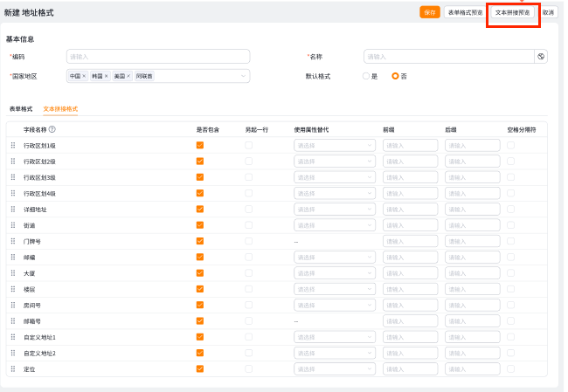This screenshot has height=392, width=568.
Task: Remove the 美国 tag via its x
Action: [x=129, y=77]
